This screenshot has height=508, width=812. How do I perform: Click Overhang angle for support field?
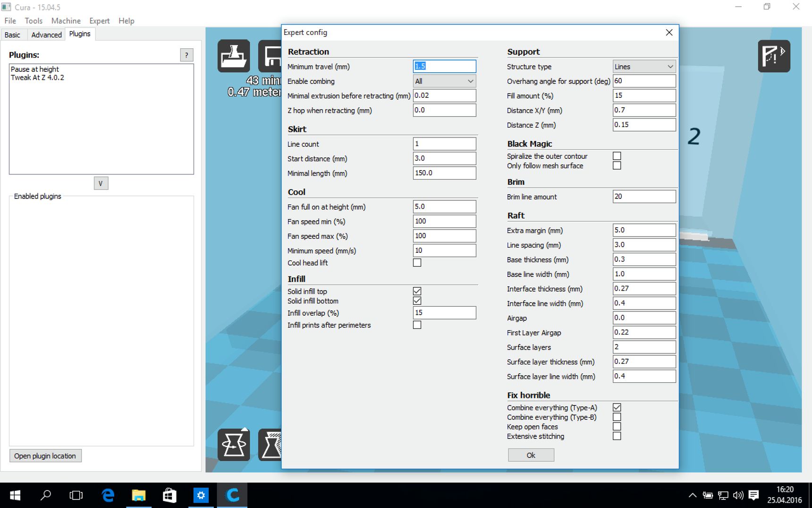coord(644,81)
